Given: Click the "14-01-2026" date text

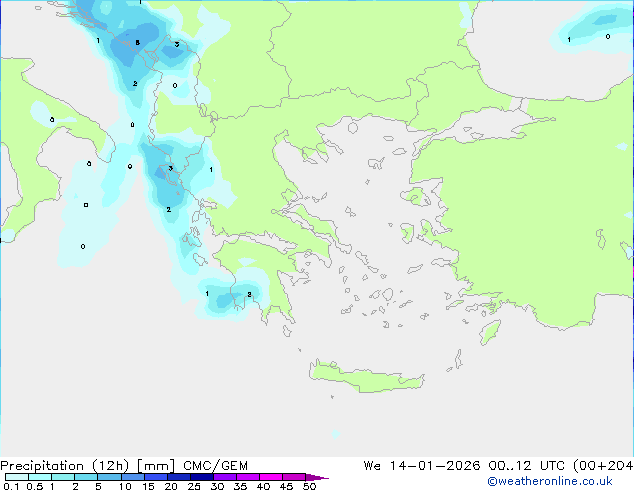Looking at the screenshot, I should [x=435, y=466].
